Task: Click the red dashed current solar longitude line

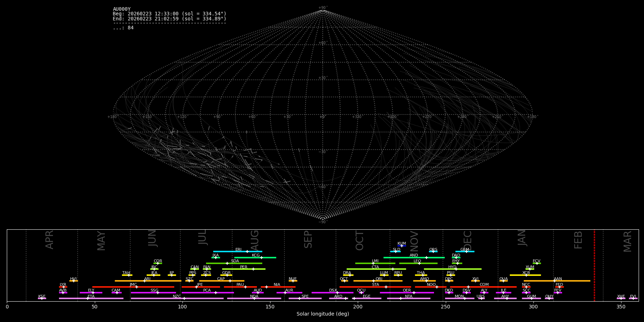Action: (594, 265)
